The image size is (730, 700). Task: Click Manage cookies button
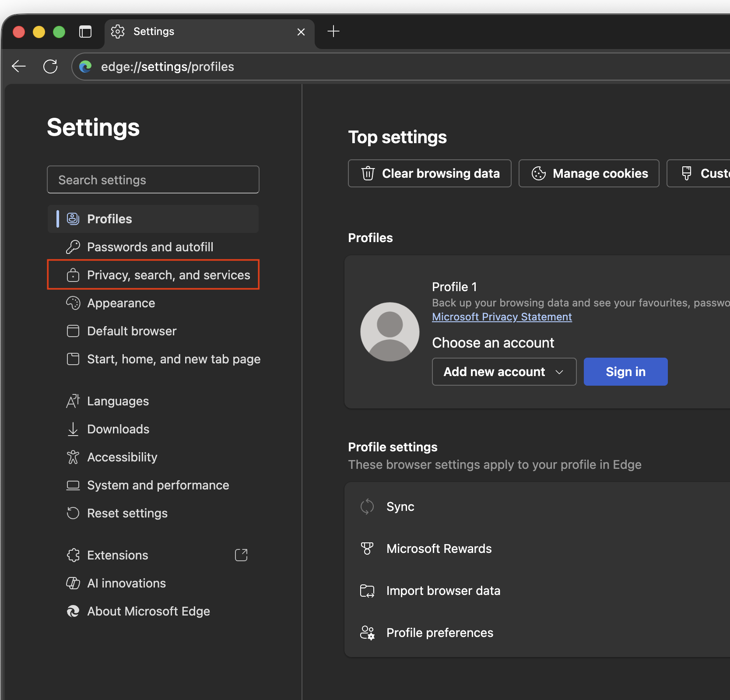point(589,173)
